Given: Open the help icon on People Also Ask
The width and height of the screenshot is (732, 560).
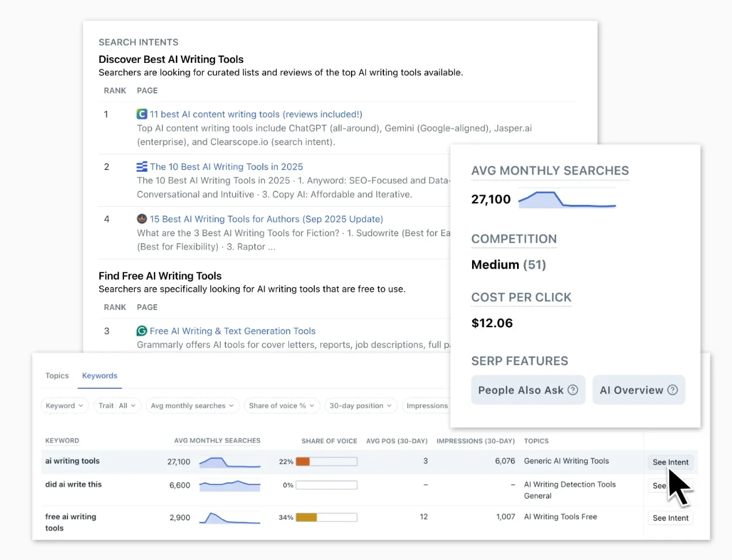Looking at the screenshot, I should pos(573,390).
